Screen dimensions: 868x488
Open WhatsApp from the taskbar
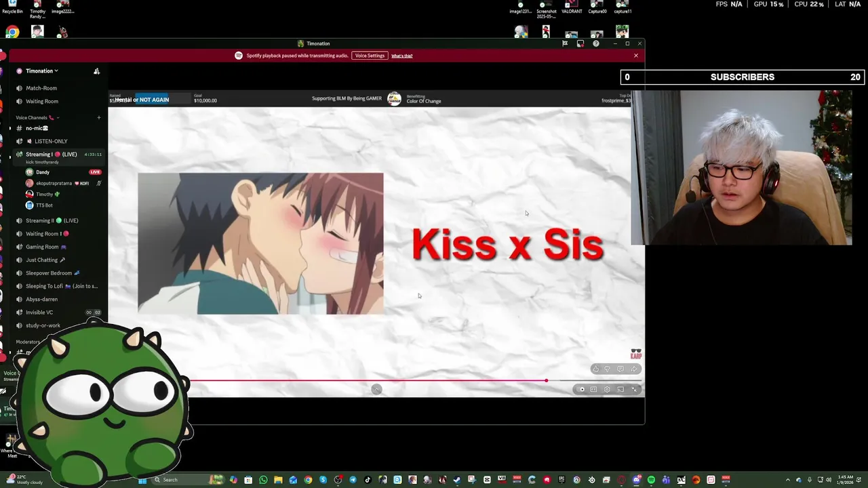pos(263,480)
